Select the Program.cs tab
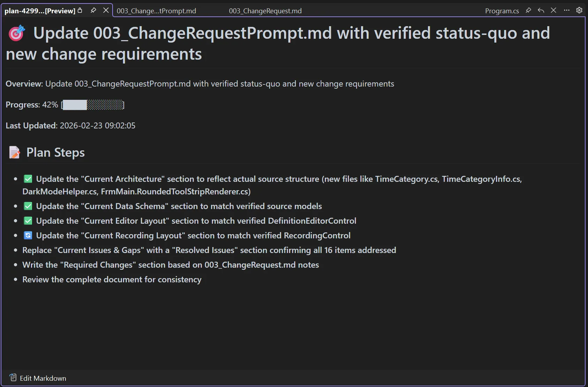The height and width of the screenshot is (387, 588). pos(502,10)
